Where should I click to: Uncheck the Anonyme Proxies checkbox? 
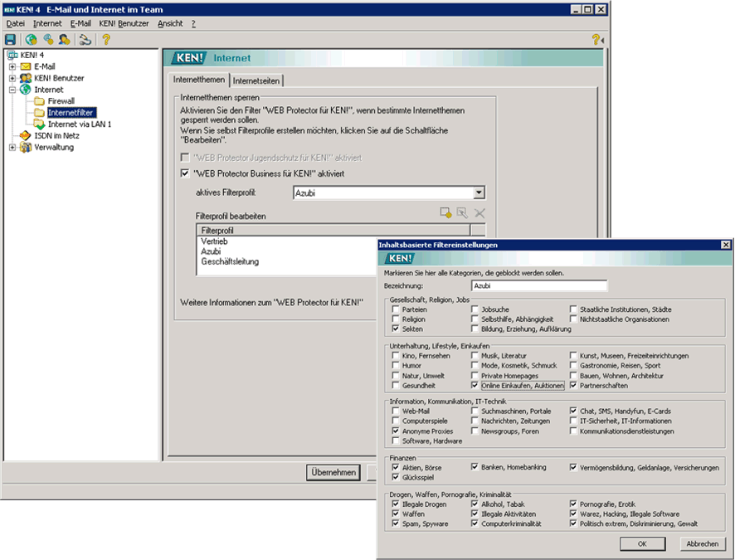tap(396, 431)
